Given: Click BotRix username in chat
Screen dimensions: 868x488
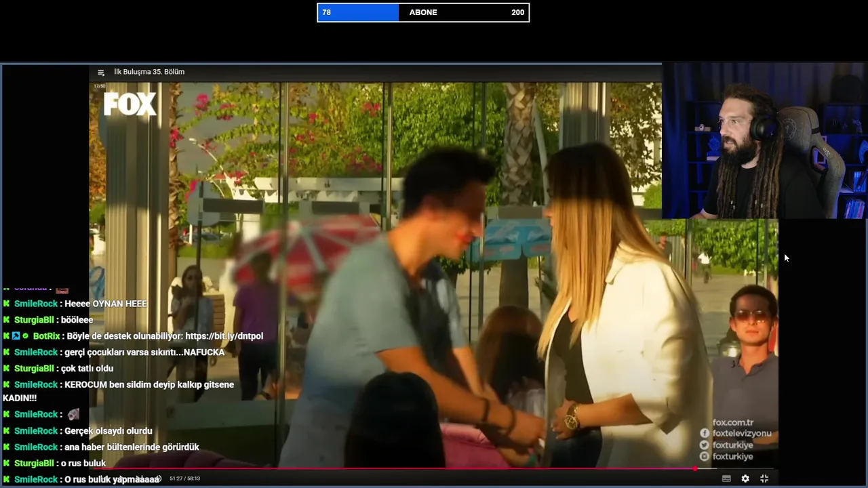Looking at the screenshot, I should click(x=47, y=336).
